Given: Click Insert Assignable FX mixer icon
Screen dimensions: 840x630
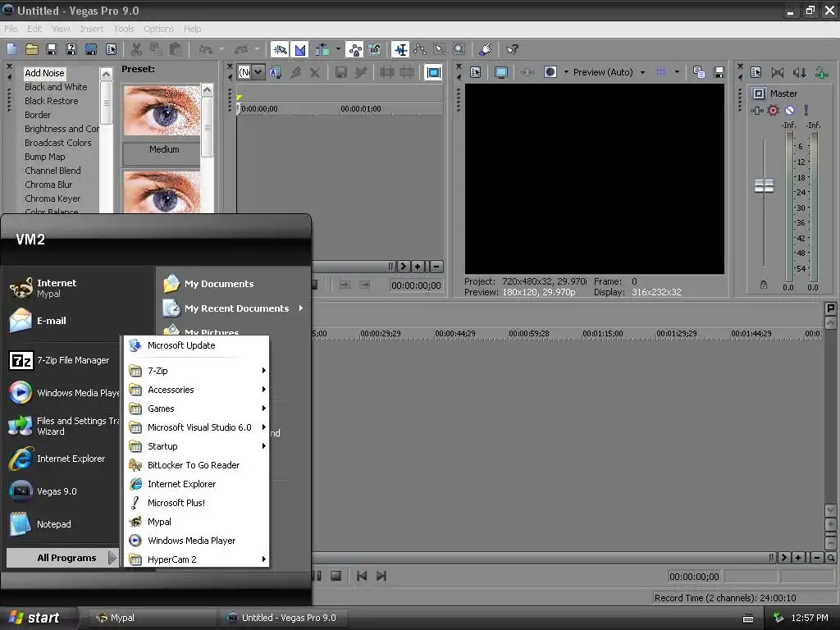Looking at the screenshot, I should point(821,72).
